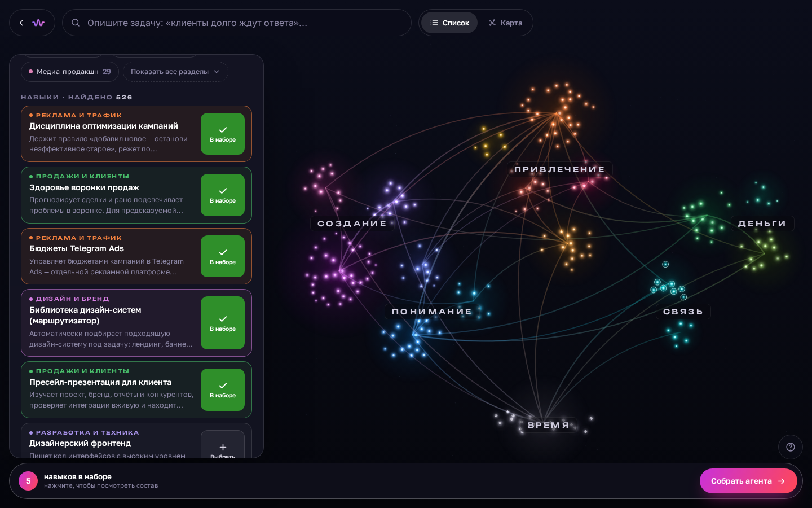Click the pink counter badge showing 5
812x508 pixels.
[x=28, y=481]
